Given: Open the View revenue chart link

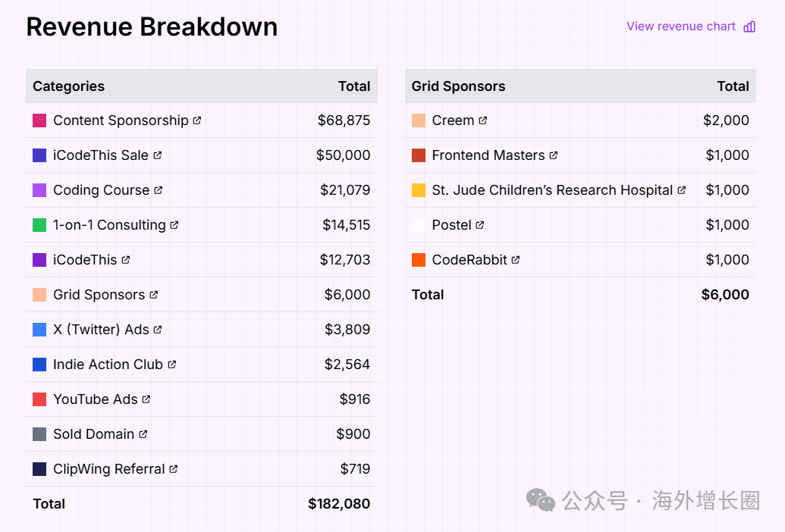Looking at the screenshot, I should pyautogui.click(x=680, y=27).
